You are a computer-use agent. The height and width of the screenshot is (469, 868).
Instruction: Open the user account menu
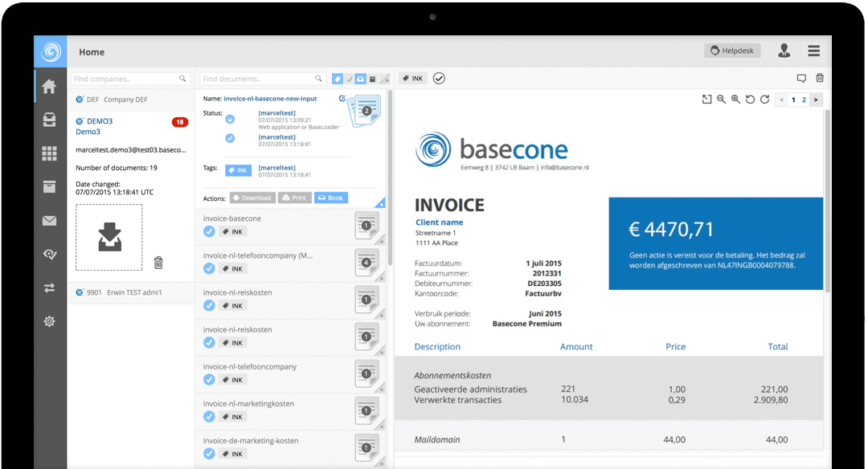(x=784, y=51)
